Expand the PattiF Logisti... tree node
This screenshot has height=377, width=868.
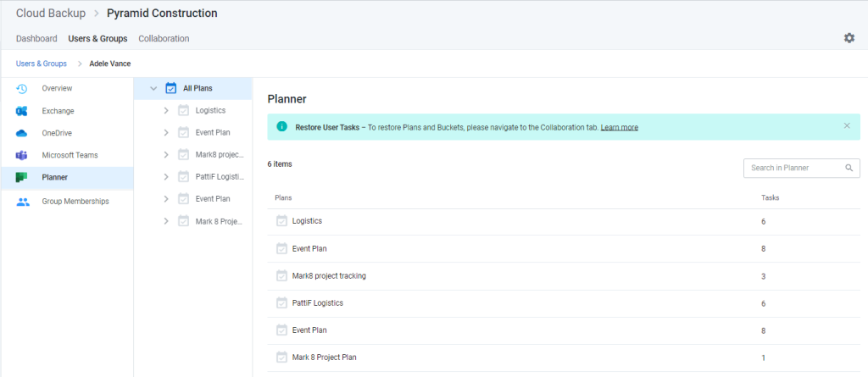click(166, 176)
